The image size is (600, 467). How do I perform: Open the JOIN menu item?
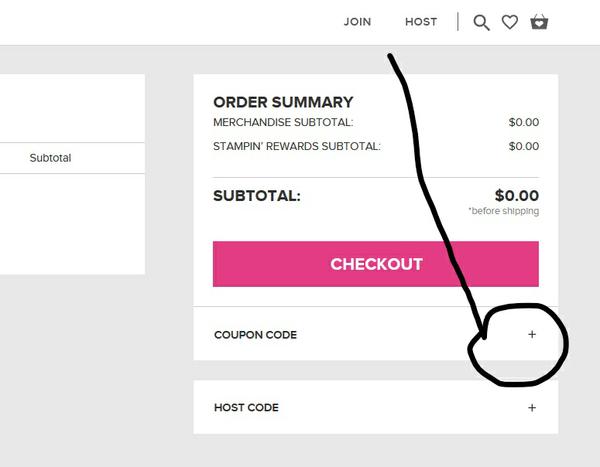click(357, 22)
